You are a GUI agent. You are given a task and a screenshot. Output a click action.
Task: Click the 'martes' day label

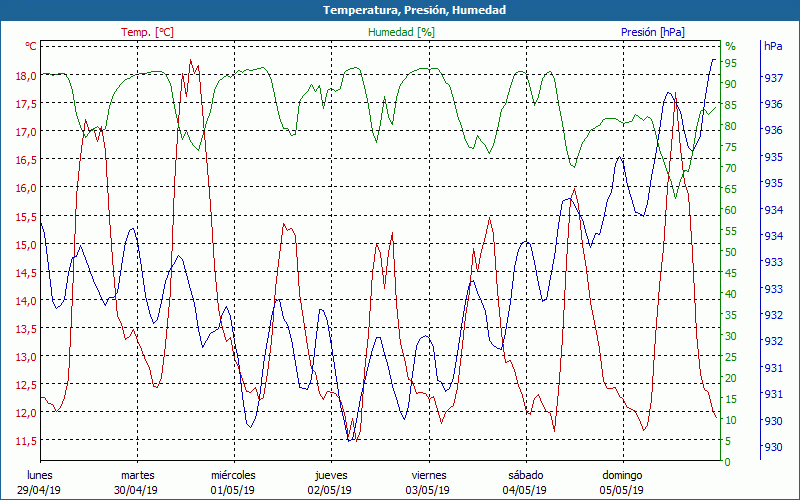coord(137,476)
